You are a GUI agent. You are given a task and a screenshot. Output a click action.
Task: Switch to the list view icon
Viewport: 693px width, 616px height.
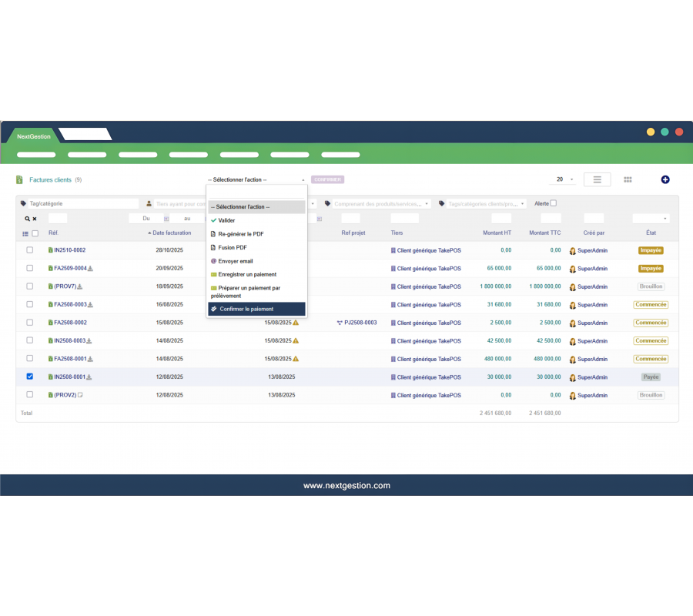coord(597,179)
